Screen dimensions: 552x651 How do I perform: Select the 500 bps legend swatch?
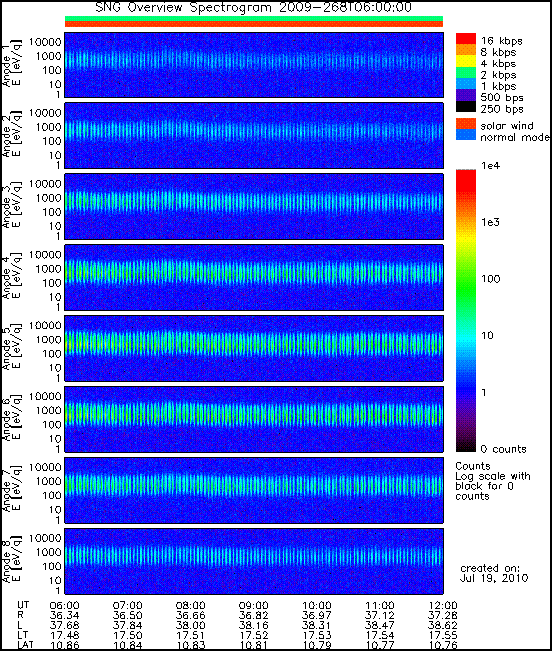[466, 95]
